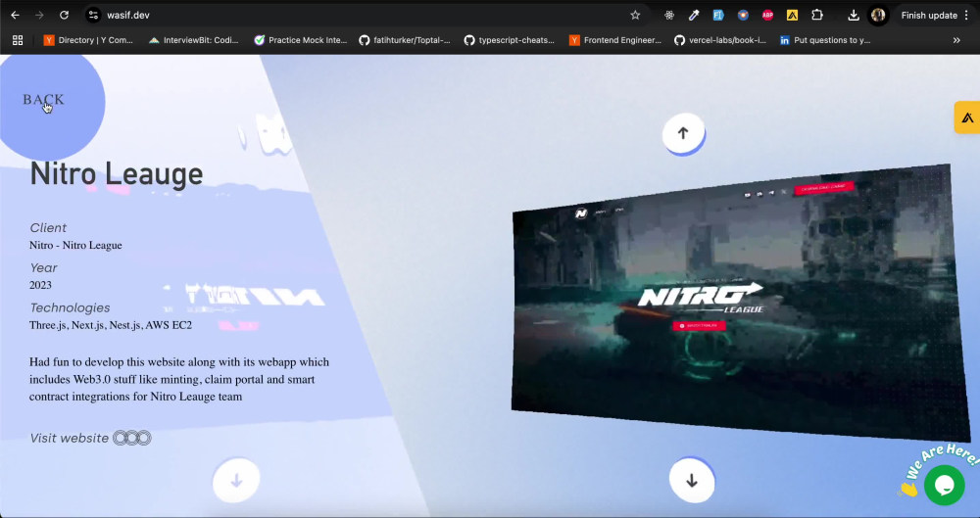The width and height of the screenshot is (980, 518).
Task: Open the blue FI extension icon
Action: point(718,15)
